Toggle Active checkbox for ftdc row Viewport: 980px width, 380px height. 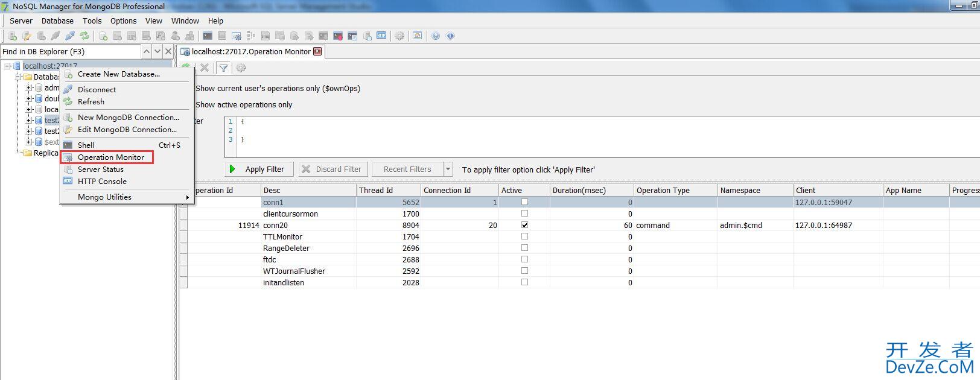(524, 259)
